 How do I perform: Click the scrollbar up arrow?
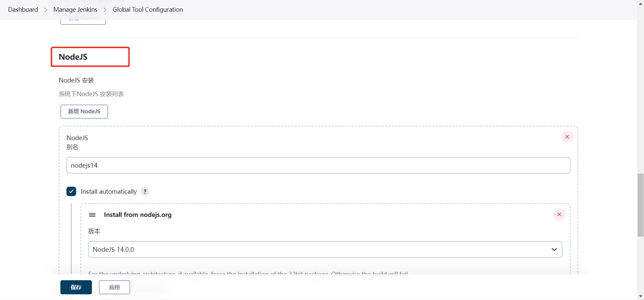coord(640,3)
